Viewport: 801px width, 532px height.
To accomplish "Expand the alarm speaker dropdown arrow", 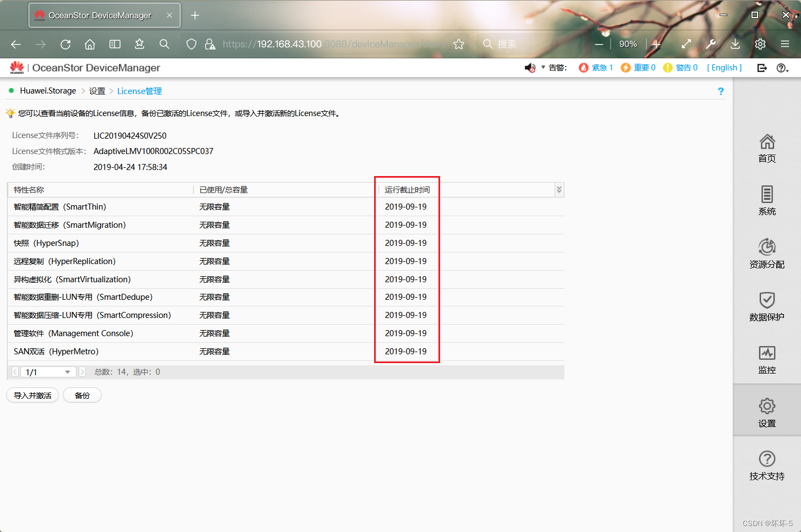I will [x=543, y=68].
